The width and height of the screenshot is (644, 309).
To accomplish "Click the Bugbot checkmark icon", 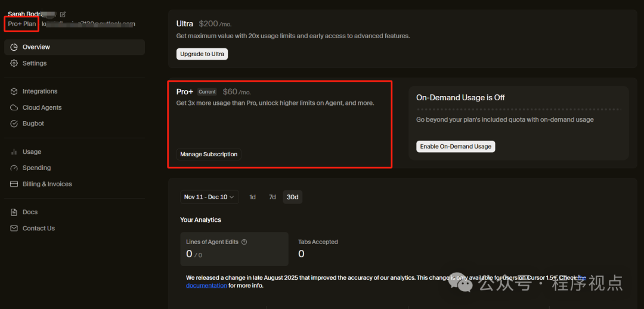I will tap(14, 123).
